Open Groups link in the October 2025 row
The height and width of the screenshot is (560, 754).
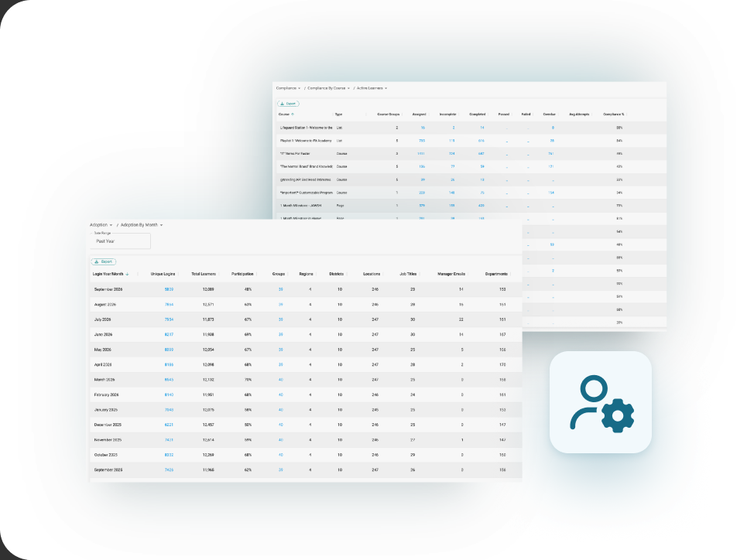pyautogui.click(x=281, y=455)
